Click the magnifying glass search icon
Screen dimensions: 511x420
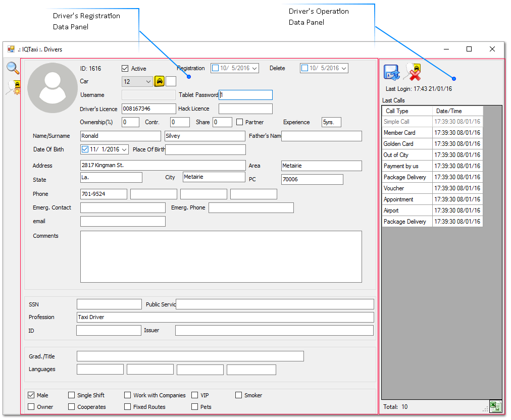point(13,68)
